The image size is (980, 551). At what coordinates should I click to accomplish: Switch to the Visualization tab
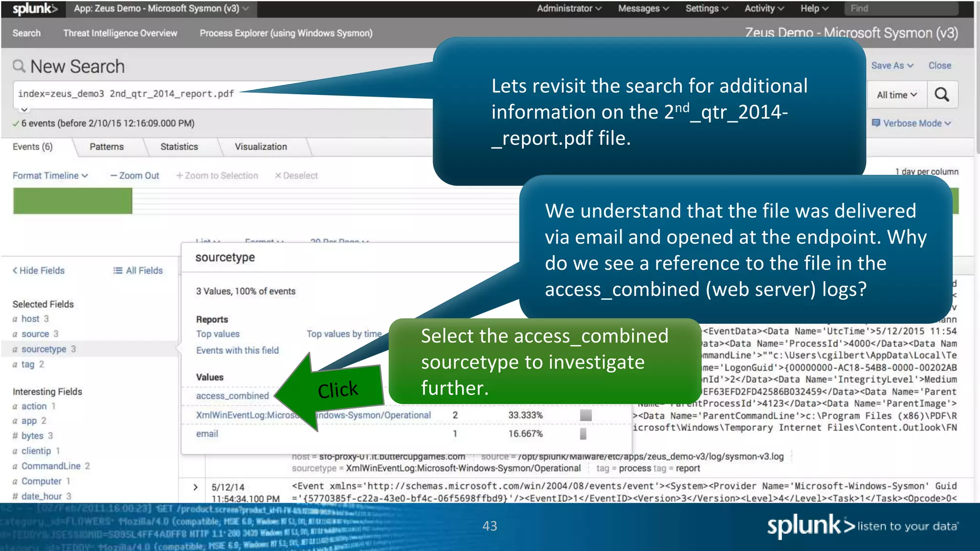(261, 147)
